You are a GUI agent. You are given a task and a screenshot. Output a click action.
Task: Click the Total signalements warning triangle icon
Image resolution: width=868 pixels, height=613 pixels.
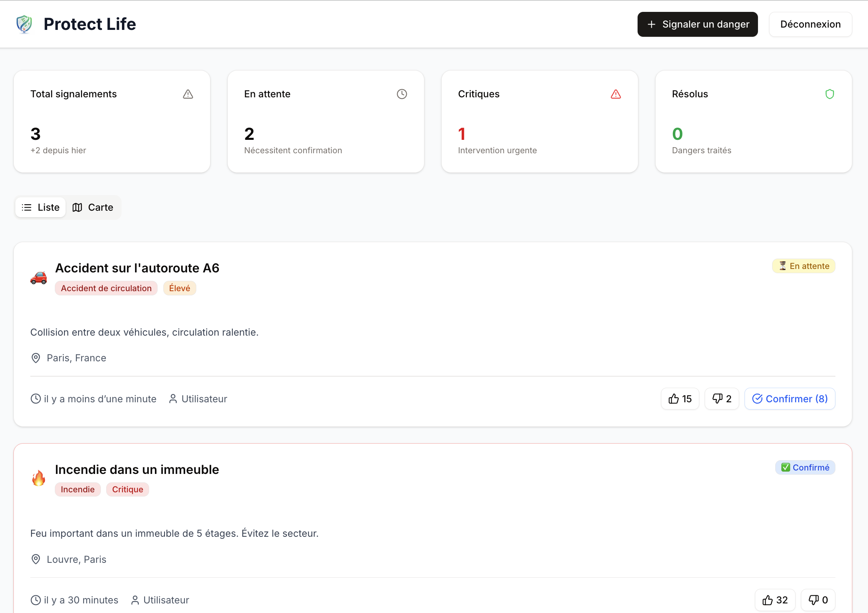point(188,94)
